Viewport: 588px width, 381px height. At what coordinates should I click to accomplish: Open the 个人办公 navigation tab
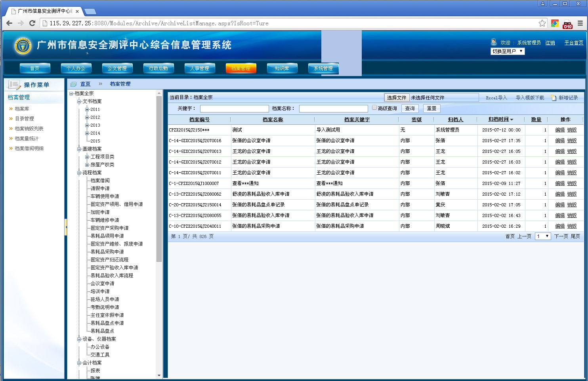(x=76, y=68)
